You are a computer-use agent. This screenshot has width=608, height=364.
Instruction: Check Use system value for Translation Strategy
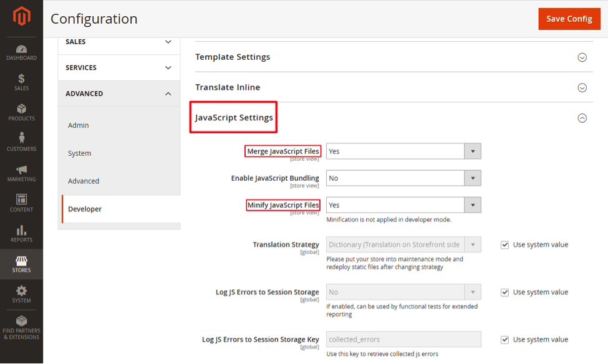tap(504, 244)
